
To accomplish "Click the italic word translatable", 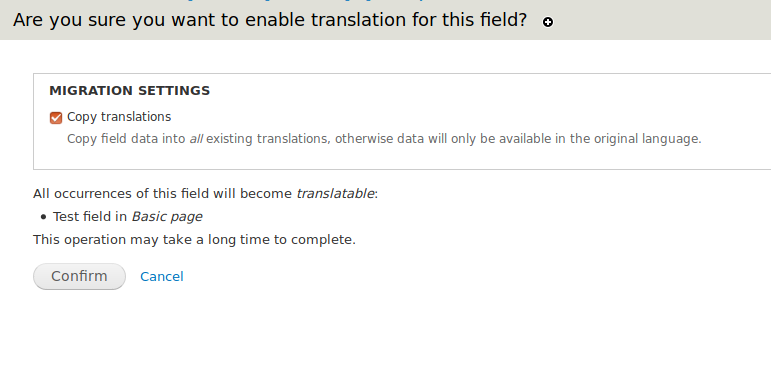I will [335, 194].
